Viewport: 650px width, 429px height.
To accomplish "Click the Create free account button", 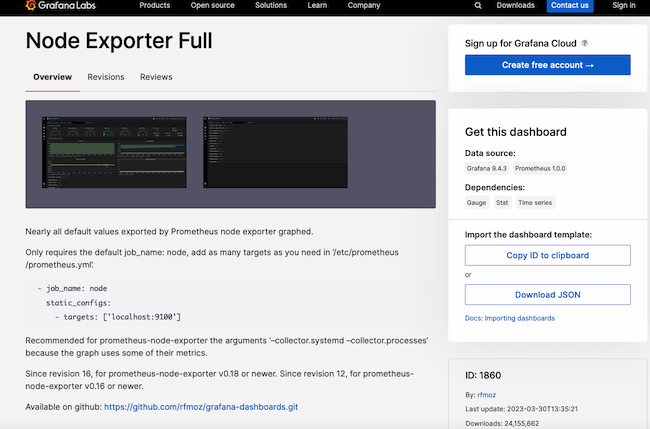I will tap(547, 65).
